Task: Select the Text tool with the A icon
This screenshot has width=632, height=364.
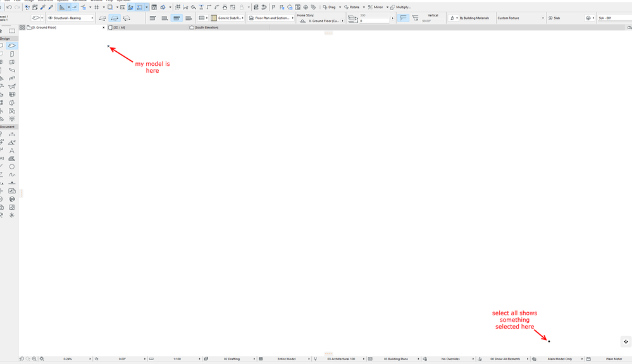Action: point(11,150)
